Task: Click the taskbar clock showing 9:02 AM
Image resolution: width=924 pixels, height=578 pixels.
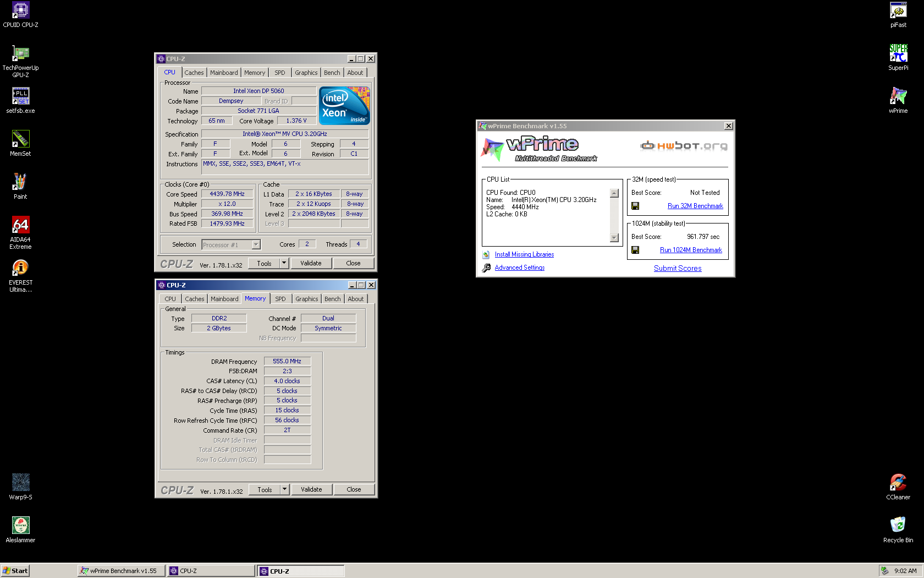Action: [x=905, y=571]
